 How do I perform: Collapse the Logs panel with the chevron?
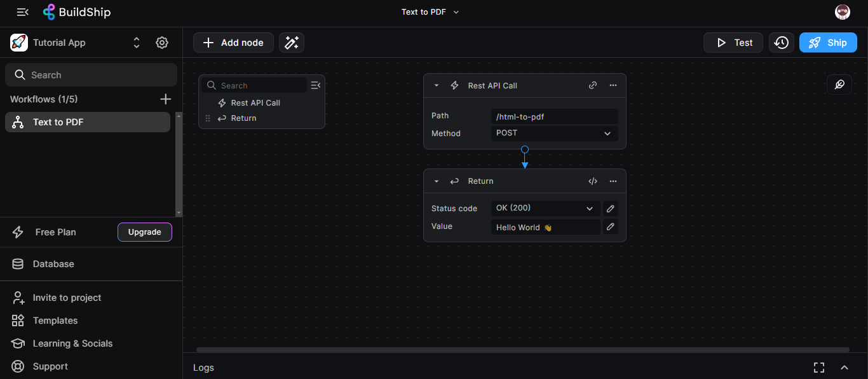[844, 367]
